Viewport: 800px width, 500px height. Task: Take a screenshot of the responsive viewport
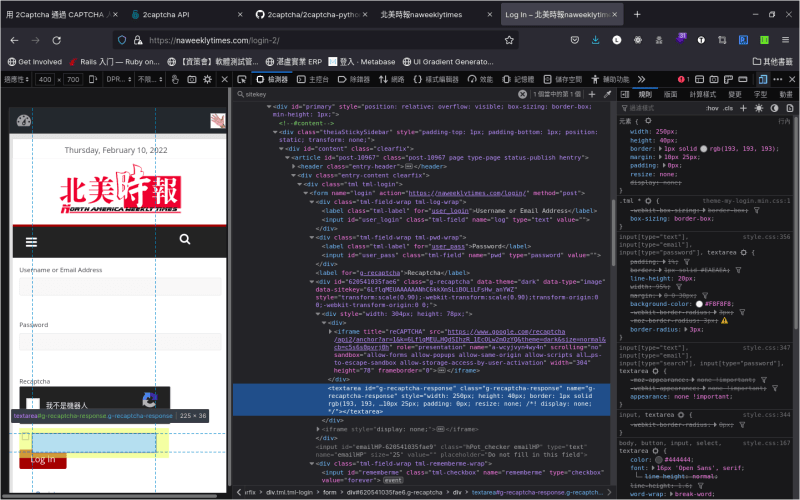[x=192, y=79]
